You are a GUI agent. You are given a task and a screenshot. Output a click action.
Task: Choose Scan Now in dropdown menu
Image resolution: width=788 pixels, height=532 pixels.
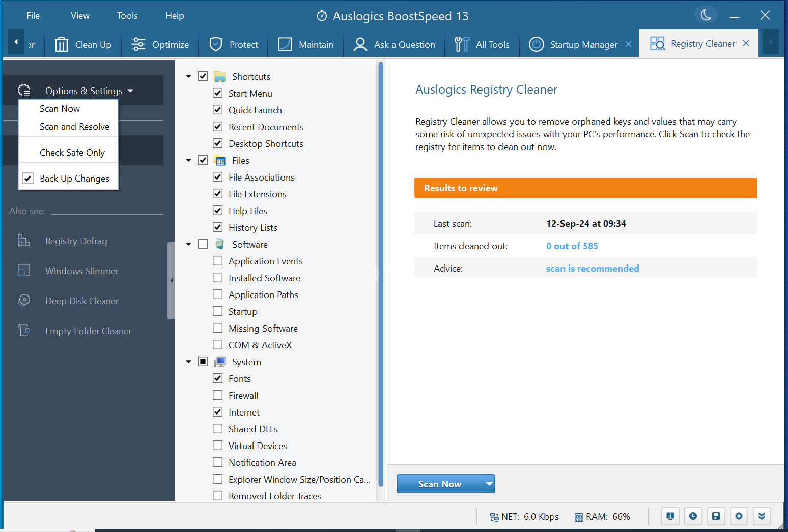pyautogui.click(x=60, y=109)
